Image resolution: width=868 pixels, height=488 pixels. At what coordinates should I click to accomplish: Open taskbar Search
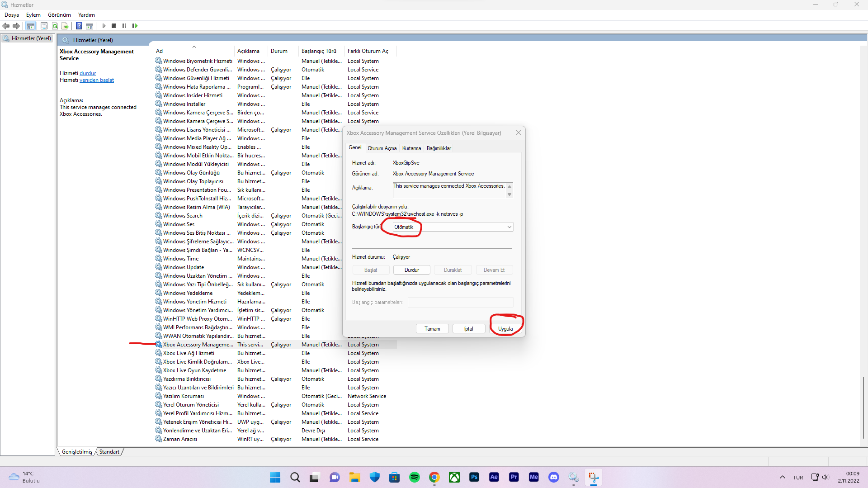295,477
